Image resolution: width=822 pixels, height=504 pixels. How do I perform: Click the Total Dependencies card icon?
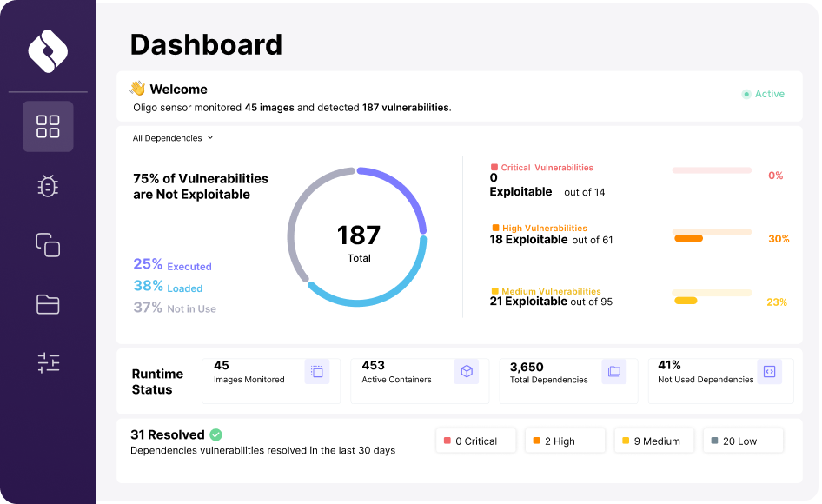(x=615, y=371)
